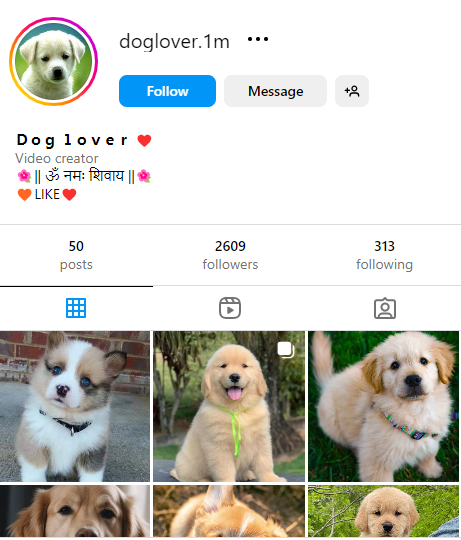Open the 313 following list

pyautogui.click(x=384, y=255)
